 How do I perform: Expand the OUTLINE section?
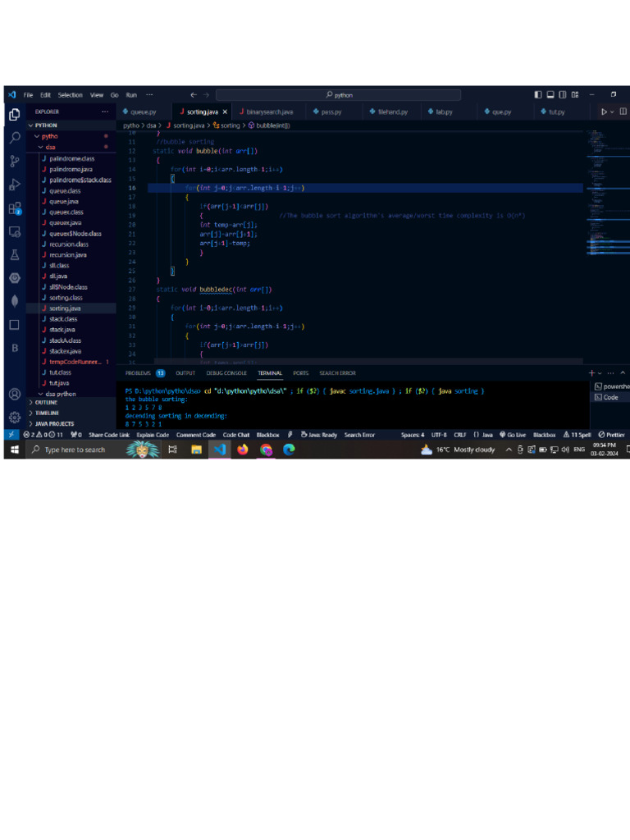tap(46, 403)
